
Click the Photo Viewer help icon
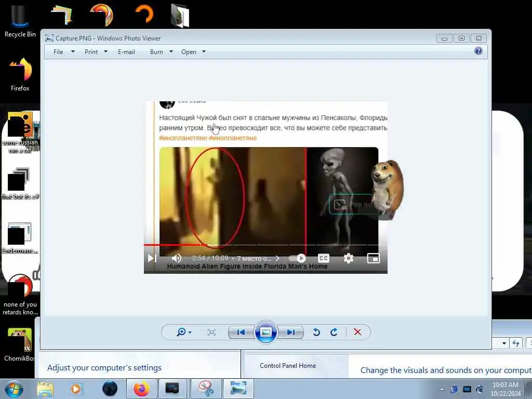coord(478,51)
